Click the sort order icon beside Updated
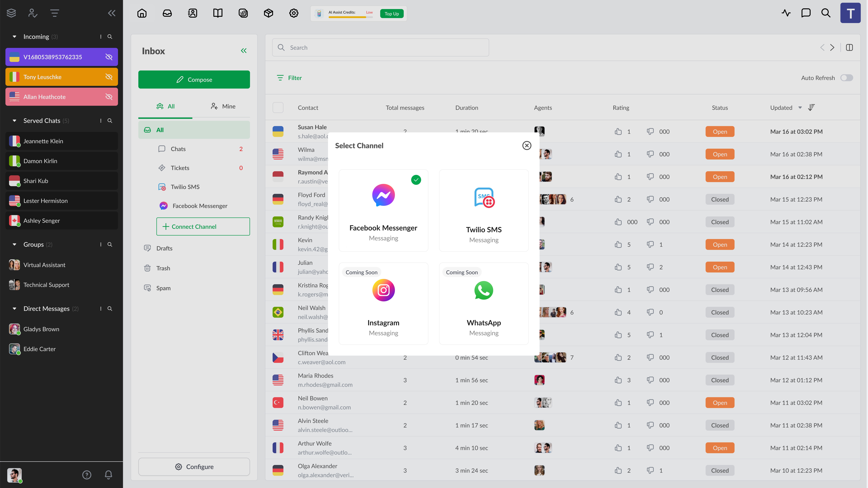 tap(811, 107)
